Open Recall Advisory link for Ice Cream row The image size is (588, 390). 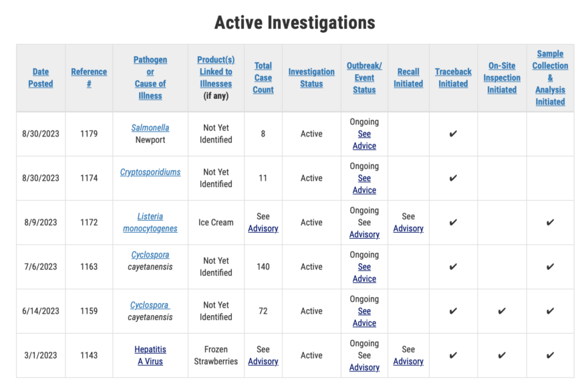408,228
